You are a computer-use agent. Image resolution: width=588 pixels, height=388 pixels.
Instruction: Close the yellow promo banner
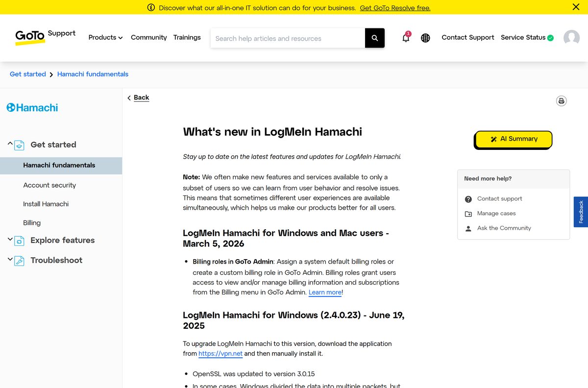[x=576, y=7]
